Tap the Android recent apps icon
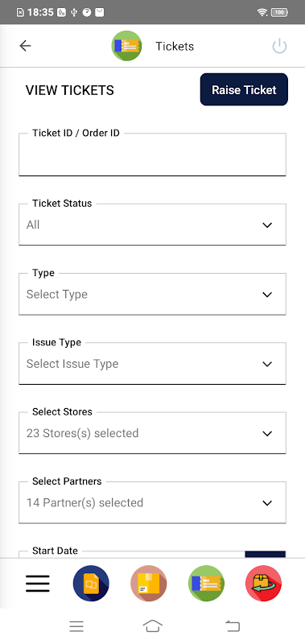Viewport: 305px width, 644px height. pos(76,626)
